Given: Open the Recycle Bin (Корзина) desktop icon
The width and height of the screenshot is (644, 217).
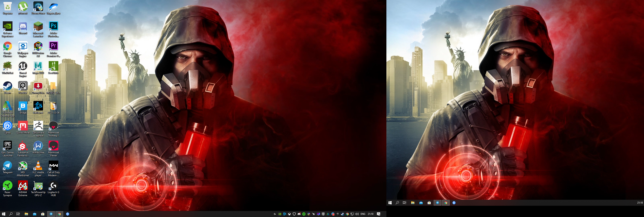Looking at the screenshot, I should coord(7,8).
